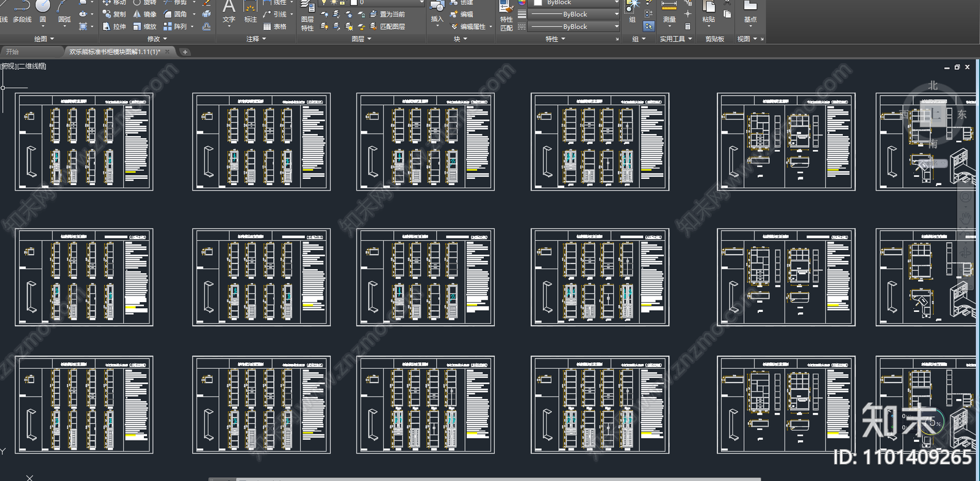Viewport: 980px width, 481px height.
Task: Click the ViewCube top (上) face
Action: (x=932, y=115)
